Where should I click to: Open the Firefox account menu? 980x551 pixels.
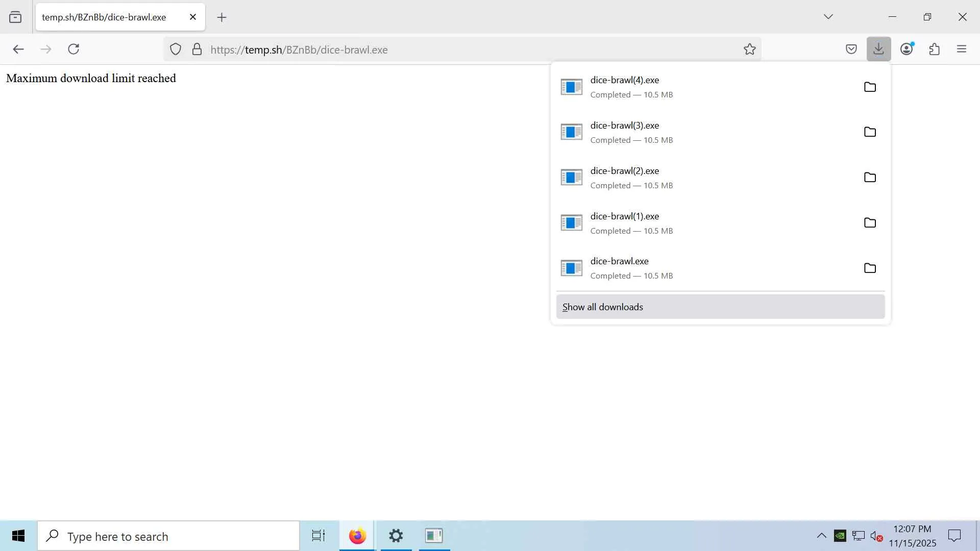click(906, 49)
